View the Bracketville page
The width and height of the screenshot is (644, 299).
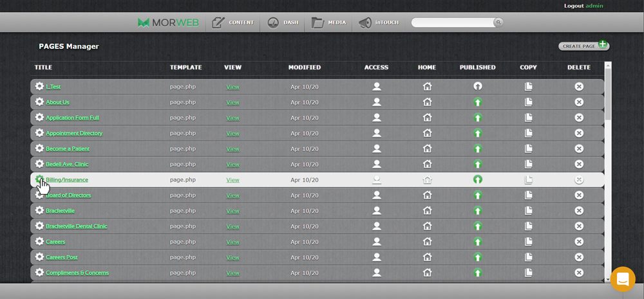[x=232, y=211]
